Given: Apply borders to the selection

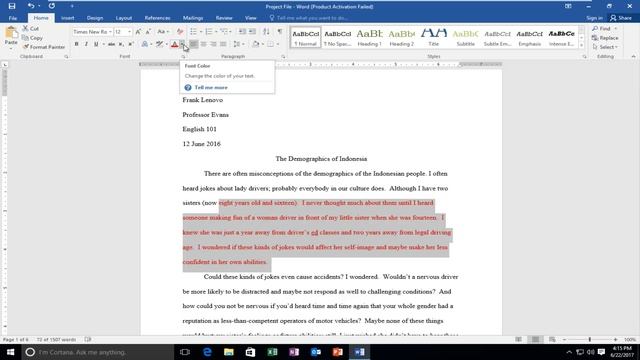Looking at the screenshot, I should (270, 44).
